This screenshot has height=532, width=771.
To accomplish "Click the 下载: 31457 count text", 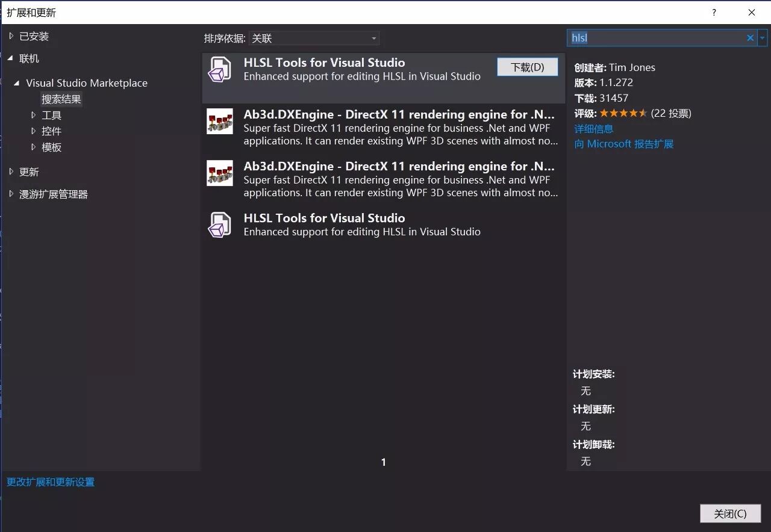I will (x=601, y=98).
